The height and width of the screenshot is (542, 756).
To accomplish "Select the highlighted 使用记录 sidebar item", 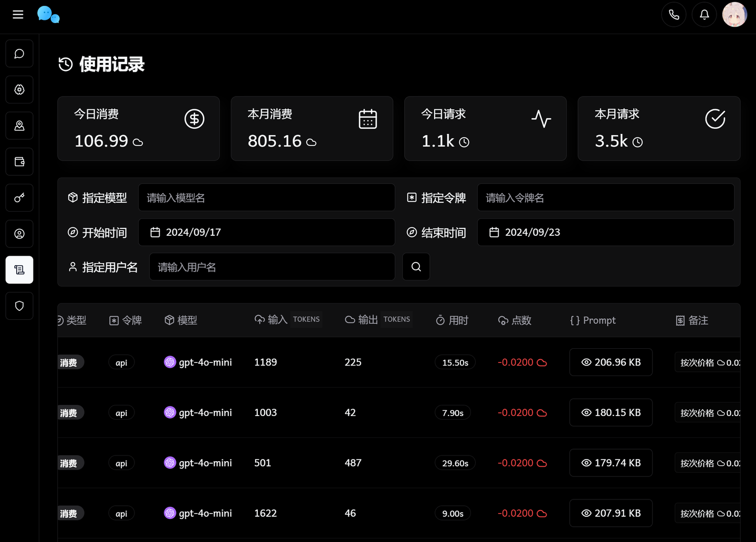I will (x=19, y=269).
